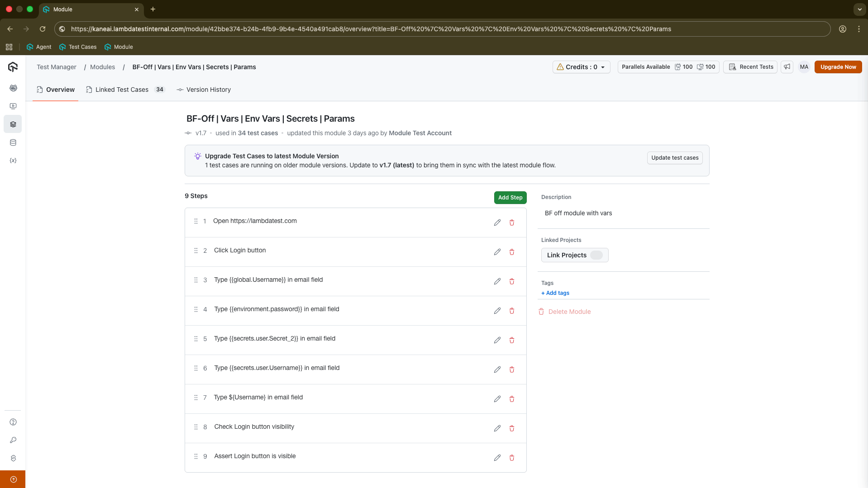The image size is (868, 488).
Task: Expand the Credits dropdown
Action: (x=582, y=67)
